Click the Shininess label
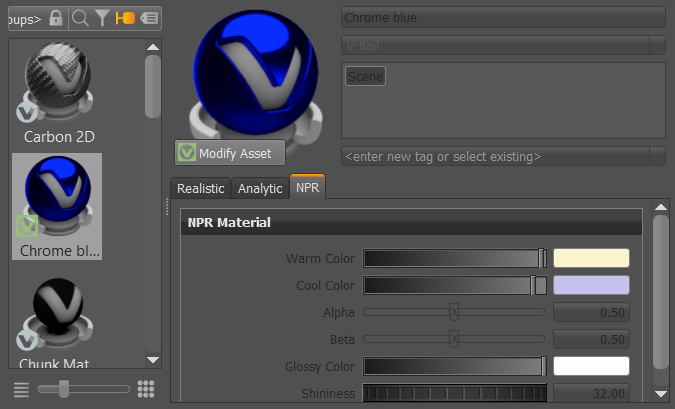The width and height of the screenshot is (675, 409). pyautogui.click(x=328, y=394)
